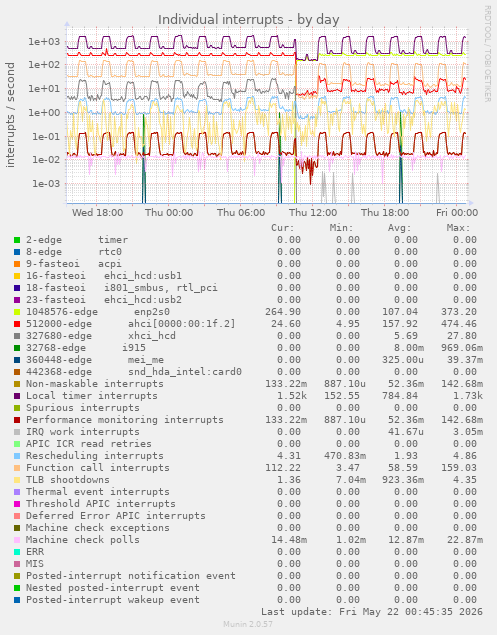Click the 'Last update' timestamp line
Screen dimensions: 497x635
372,612
